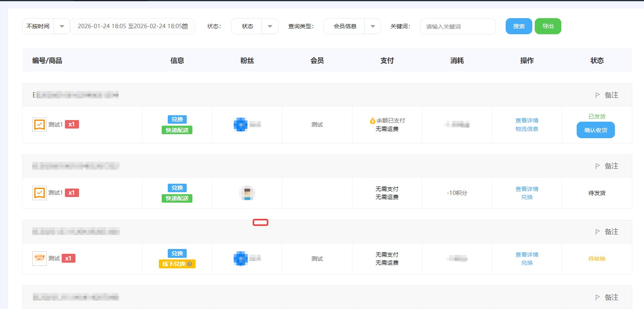Click the 操作 column header
This screenshot has height=309, width=644.
pos(527,60)
